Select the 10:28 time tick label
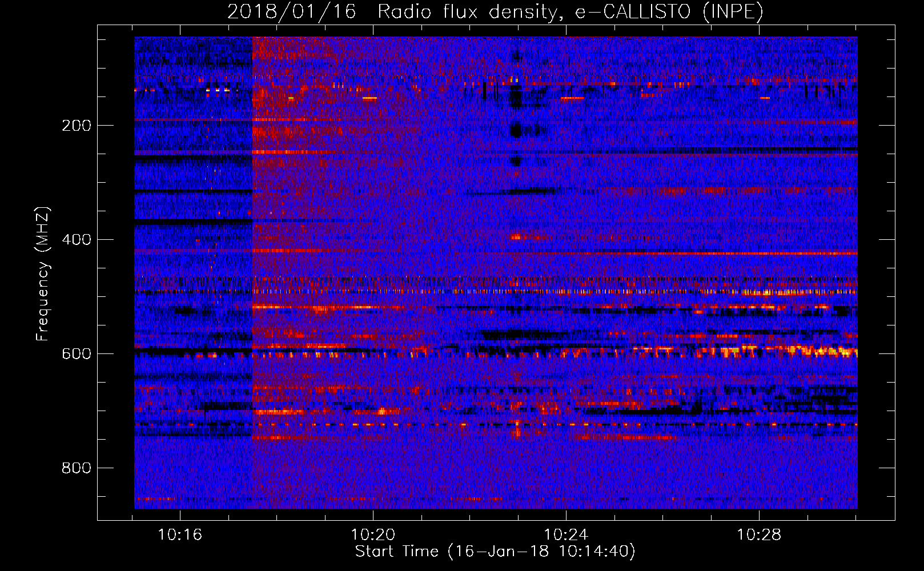The width and height of the screenshot is (924, 571). tap(759, 535)
